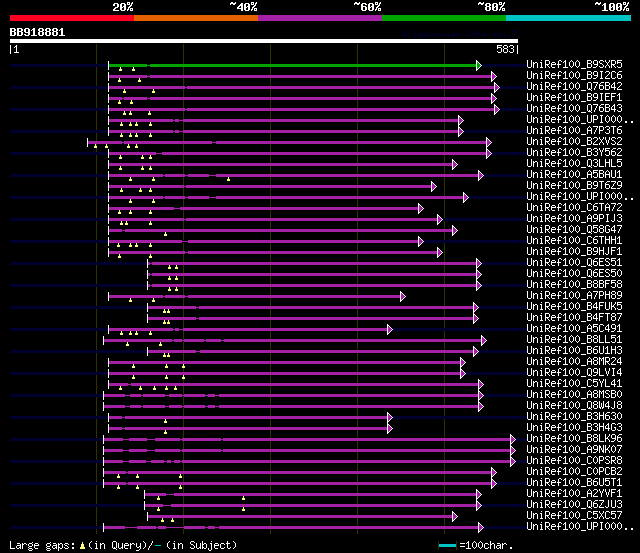Open hit UniRef100_B9IEF1
Screen dimensions: 640x553
(x=574, y=98)
